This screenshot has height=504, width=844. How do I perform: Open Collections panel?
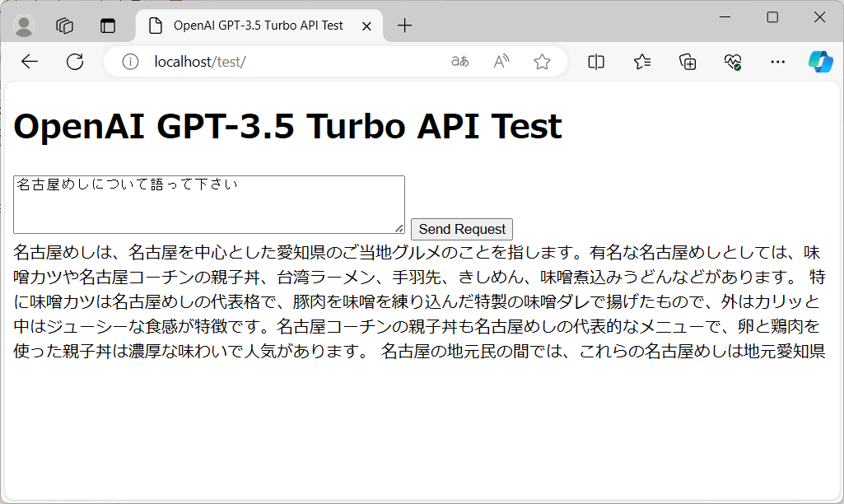[x=688, y=62]
